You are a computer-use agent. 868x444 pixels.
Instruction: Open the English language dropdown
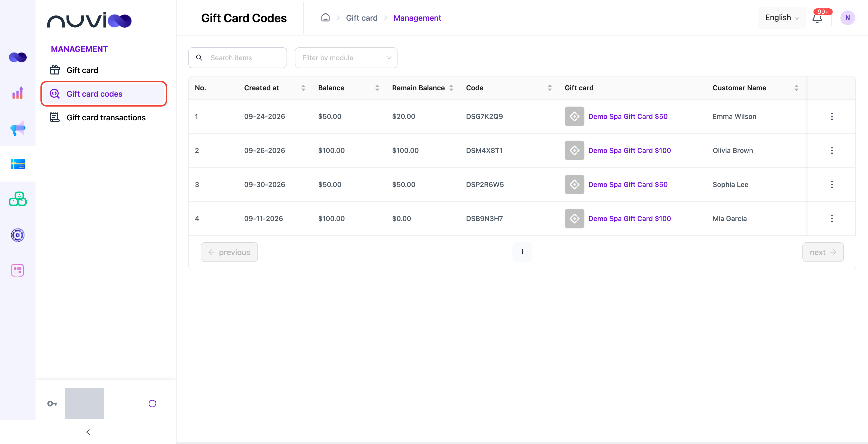point(782,18)
